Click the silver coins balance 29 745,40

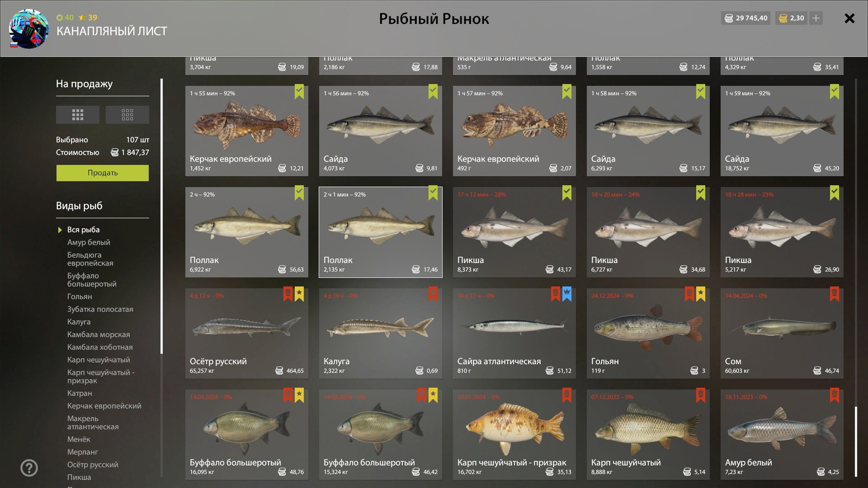[746, 18]
